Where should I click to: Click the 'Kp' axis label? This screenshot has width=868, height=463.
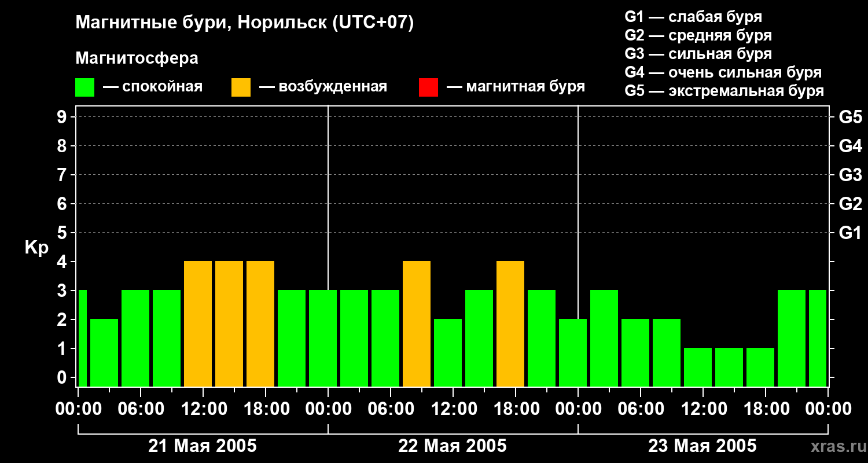point(37,248)
